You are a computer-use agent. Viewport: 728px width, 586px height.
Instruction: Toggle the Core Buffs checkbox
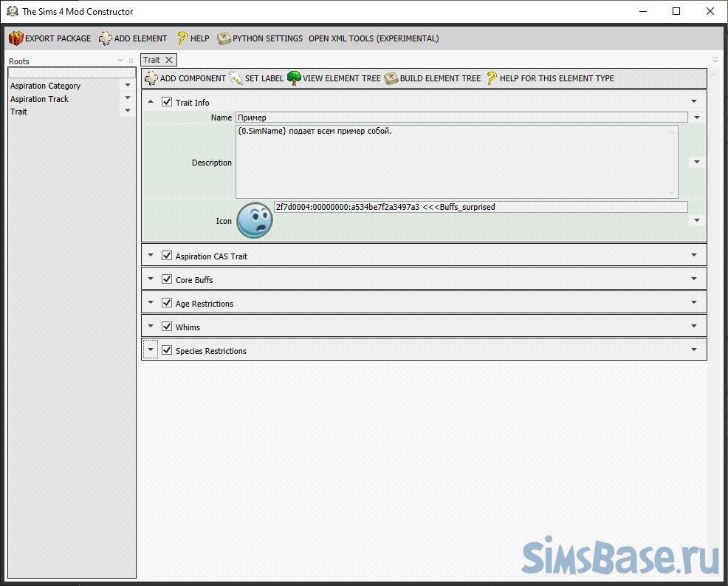coord(167,279)
